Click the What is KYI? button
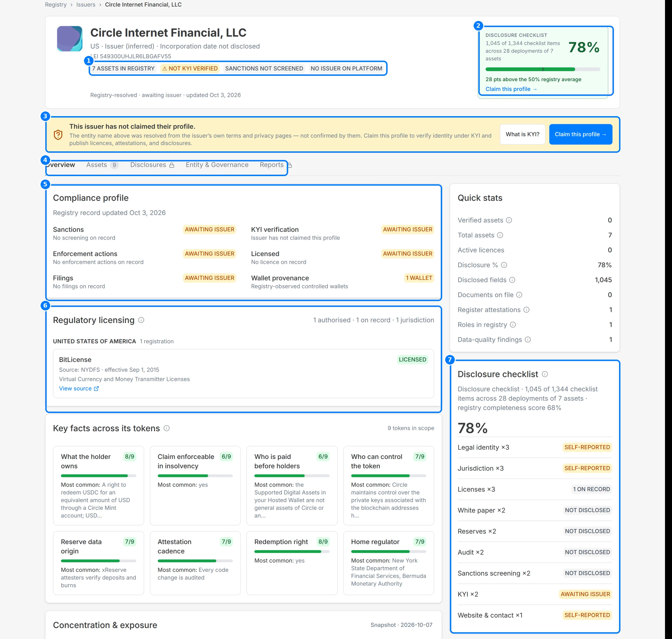This screenshot has width=672, height=639. [522, 134]
